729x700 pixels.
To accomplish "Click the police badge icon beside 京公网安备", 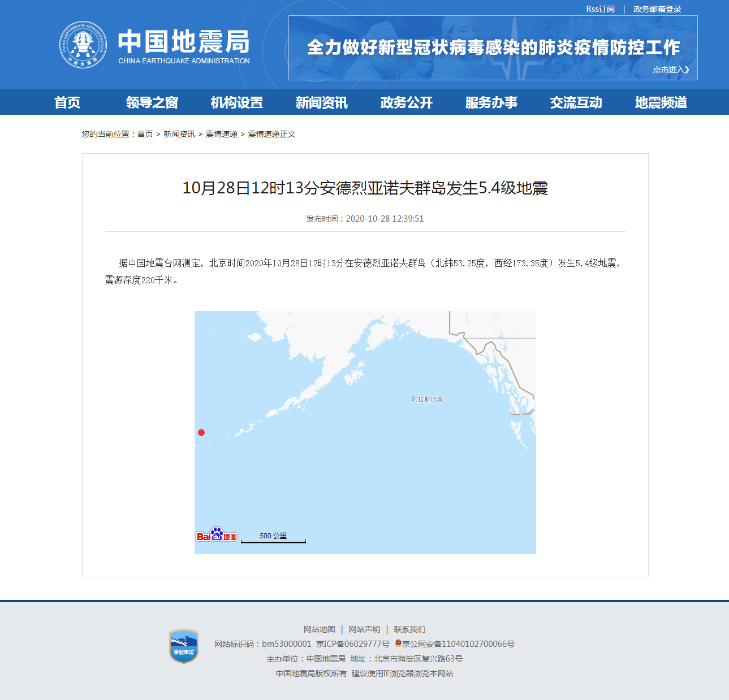I will tap(398, 643).
